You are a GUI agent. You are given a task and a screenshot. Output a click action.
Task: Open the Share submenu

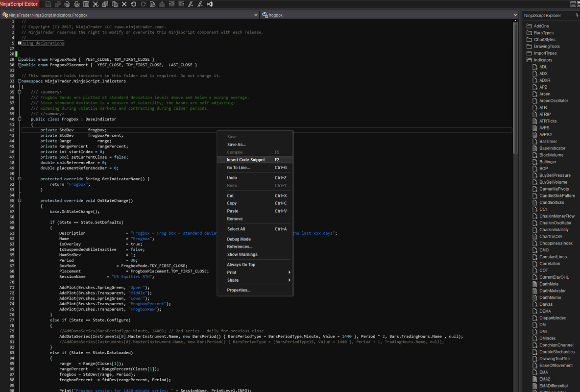(x=233, y=280)
